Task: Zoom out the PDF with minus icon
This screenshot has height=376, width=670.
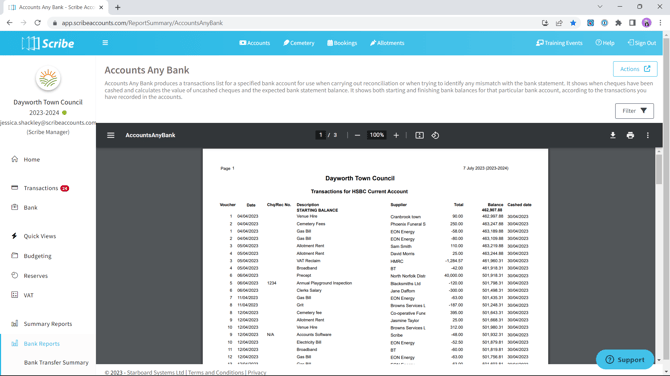Action: pyautogui.click(x=357, y=135)
